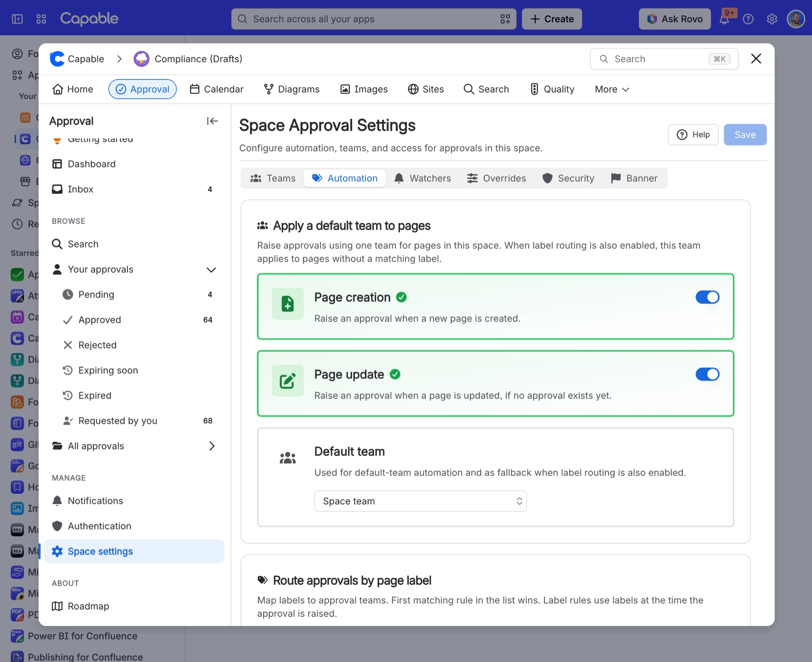Switch to the Watchers tab
812x662 pixels.
tap(423, 178)
